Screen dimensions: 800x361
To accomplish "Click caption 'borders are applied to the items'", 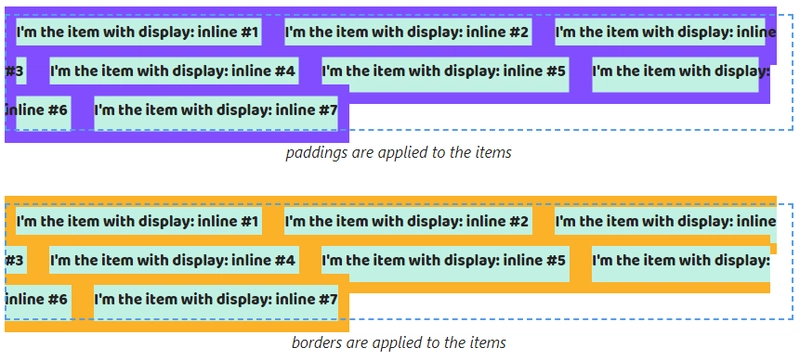I will pos(398,342).
